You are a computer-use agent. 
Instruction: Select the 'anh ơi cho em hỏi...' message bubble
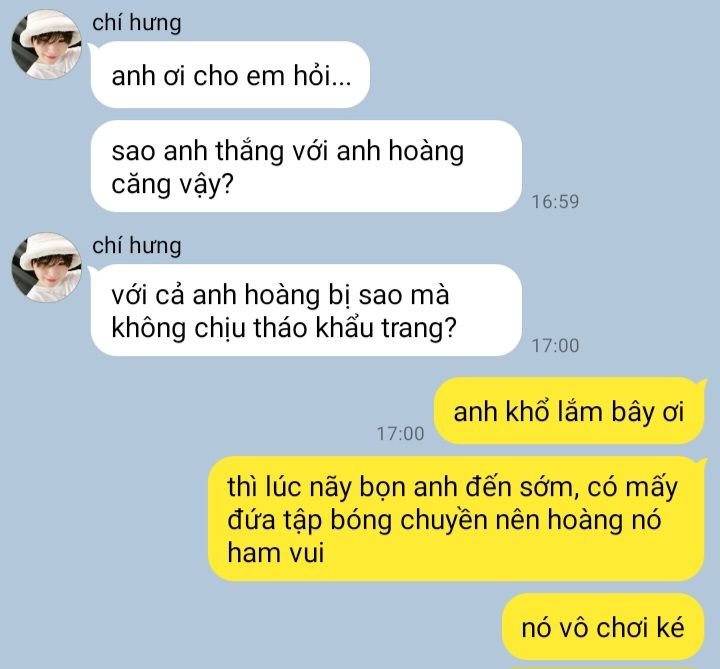pyautogui.click(x=230, y=75)
